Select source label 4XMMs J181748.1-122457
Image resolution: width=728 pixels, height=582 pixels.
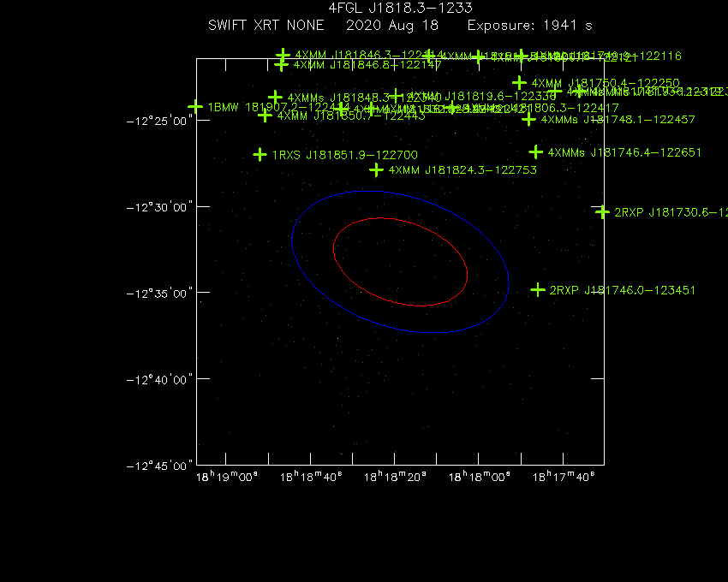[618, 120]
